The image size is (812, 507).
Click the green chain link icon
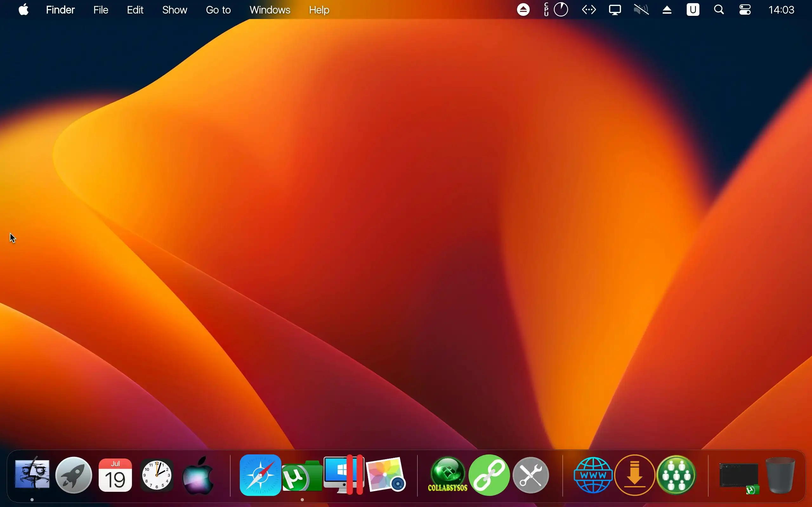489,475
